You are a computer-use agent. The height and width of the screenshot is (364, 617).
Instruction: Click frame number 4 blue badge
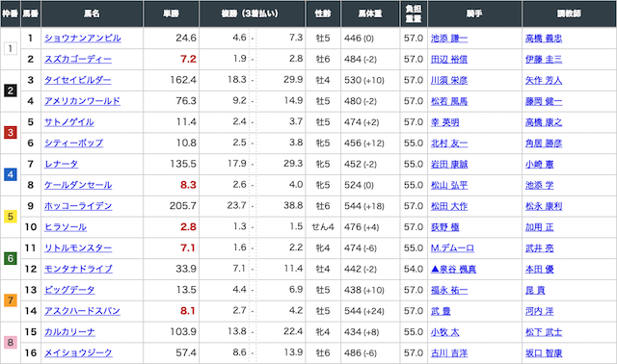coord(11,174)
